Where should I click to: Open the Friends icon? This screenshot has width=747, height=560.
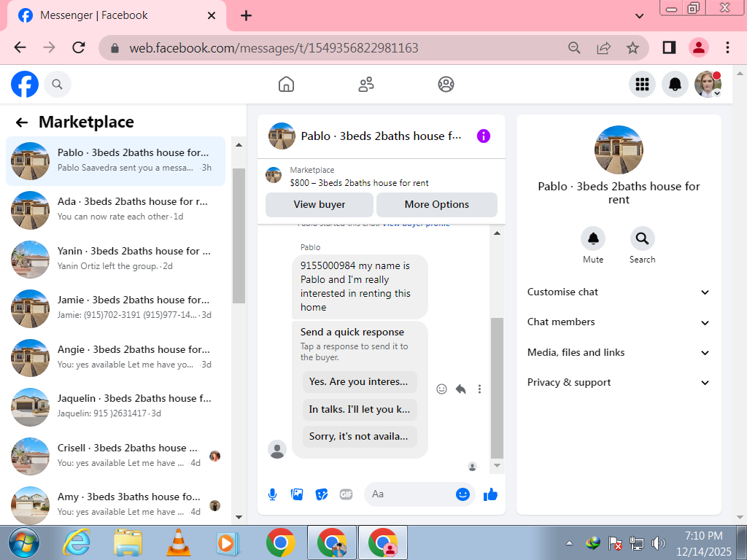tap(366, 85)
